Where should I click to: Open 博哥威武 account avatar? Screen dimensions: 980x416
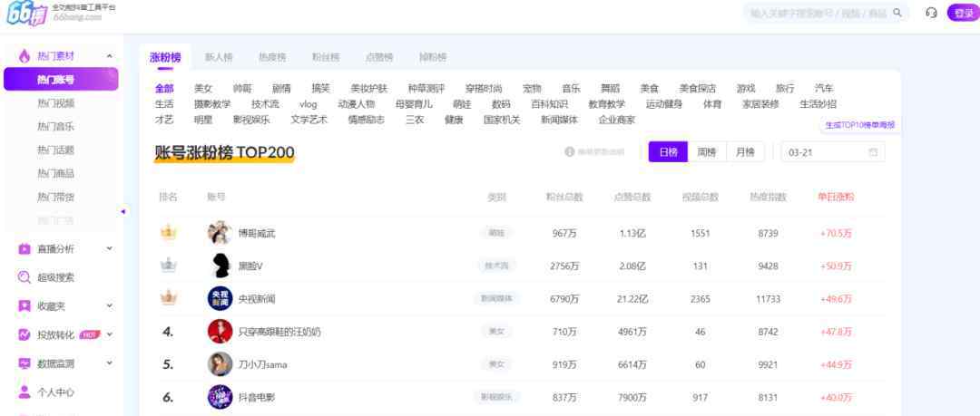coord(220,233)
